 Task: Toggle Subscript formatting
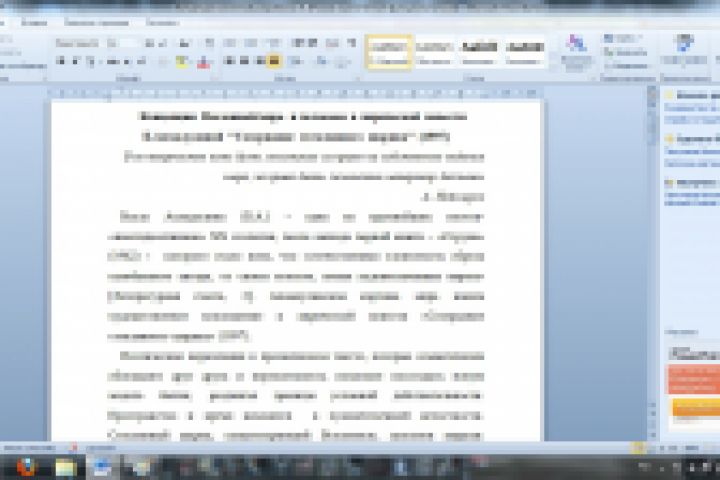point(127,61)
